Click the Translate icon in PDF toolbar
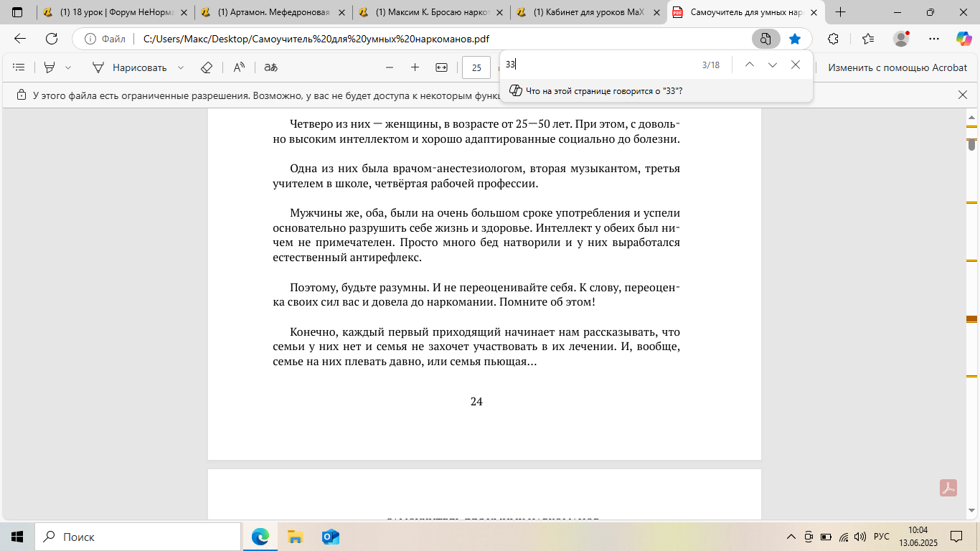This screenshot has width=980, height=551. (270, 67)
